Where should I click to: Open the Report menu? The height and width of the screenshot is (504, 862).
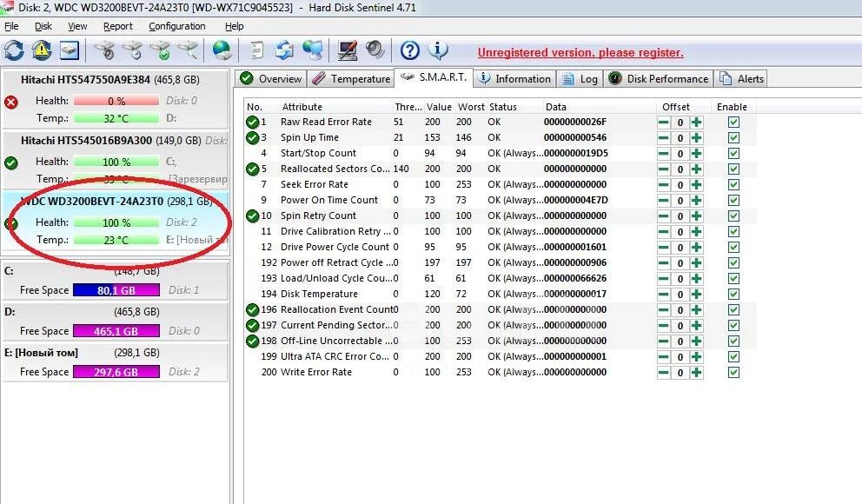pos(117,26)
